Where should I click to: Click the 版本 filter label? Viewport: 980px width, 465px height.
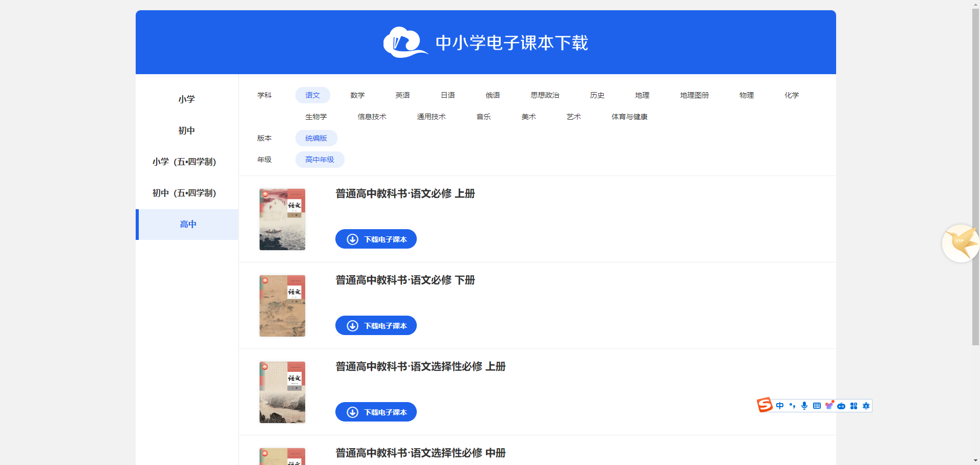point(264,138)
